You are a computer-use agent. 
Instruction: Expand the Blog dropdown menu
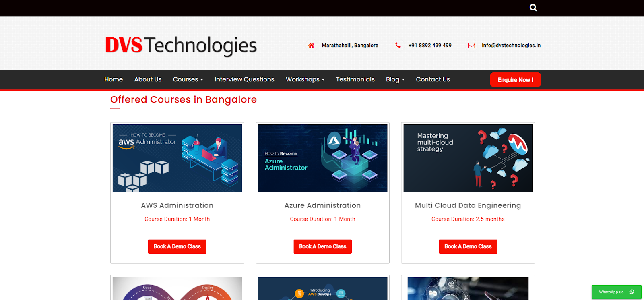(395, 79)
